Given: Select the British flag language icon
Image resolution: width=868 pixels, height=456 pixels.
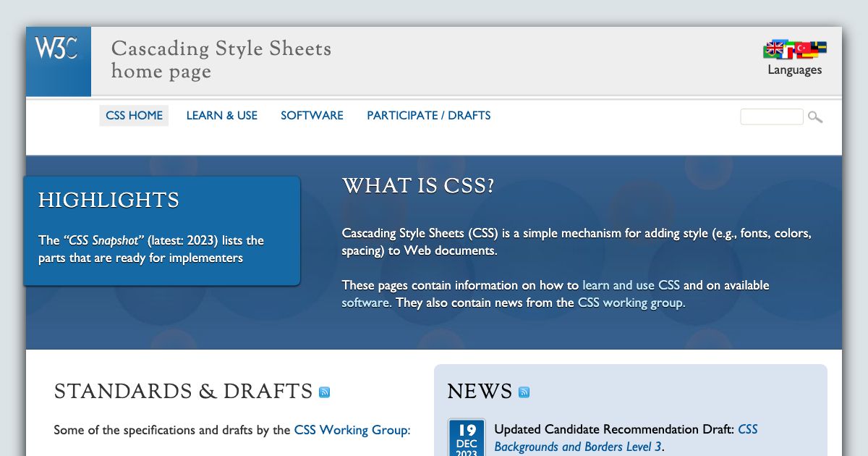Looking at the screenshot, I should (x=775, y=47).
